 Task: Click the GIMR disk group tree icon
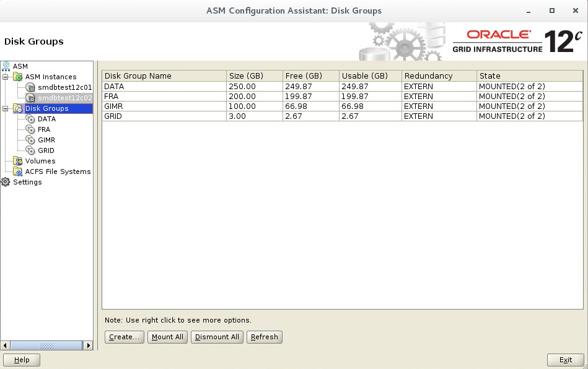click(30, 140)
